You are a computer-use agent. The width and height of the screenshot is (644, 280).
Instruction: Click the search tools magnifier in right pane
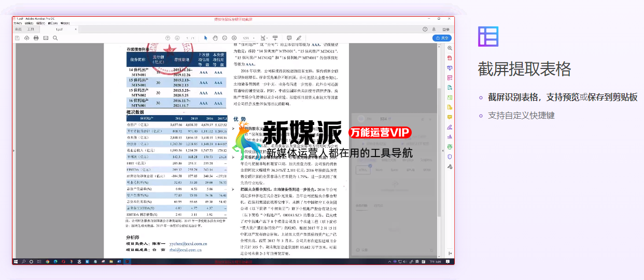(x=450, y=48)
